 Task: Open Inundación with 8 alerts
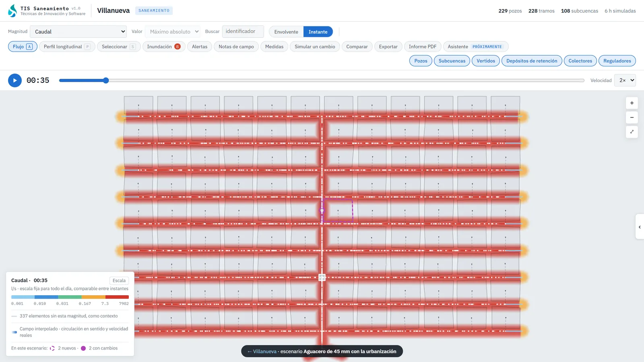pyautogui.click(x=164, y=47)
